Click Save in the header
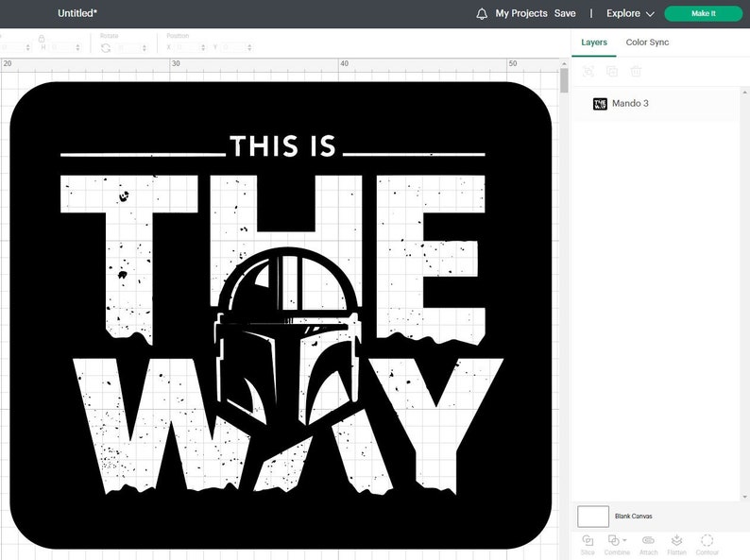The image size is (750, 560). coord(565,13)
